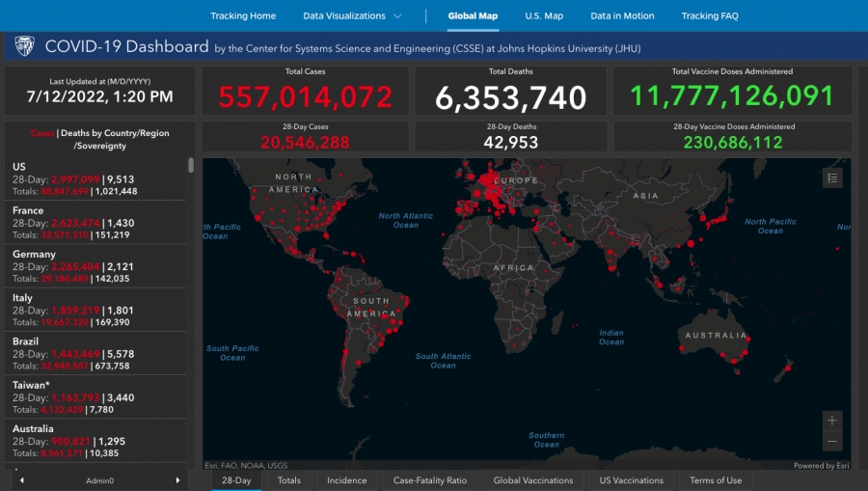868x491 pixels.
Task: Zoom out on the world map
Action: coord(832,442)
